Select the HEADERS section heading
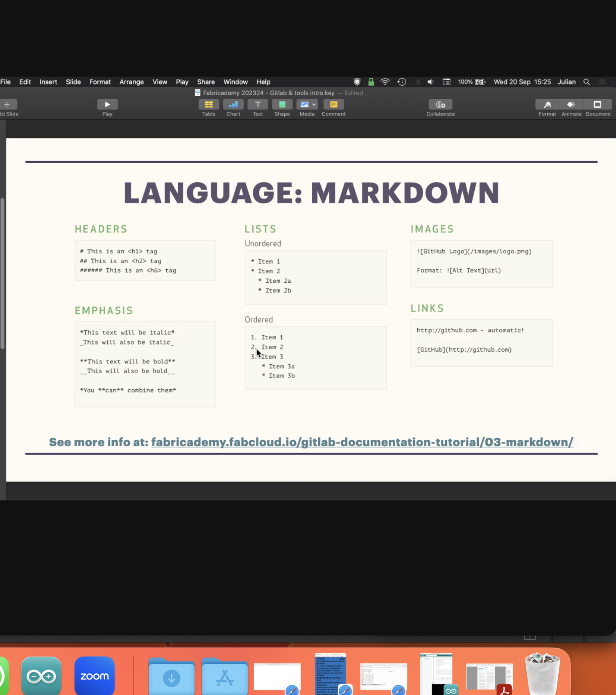 click(x=101, y=229)
